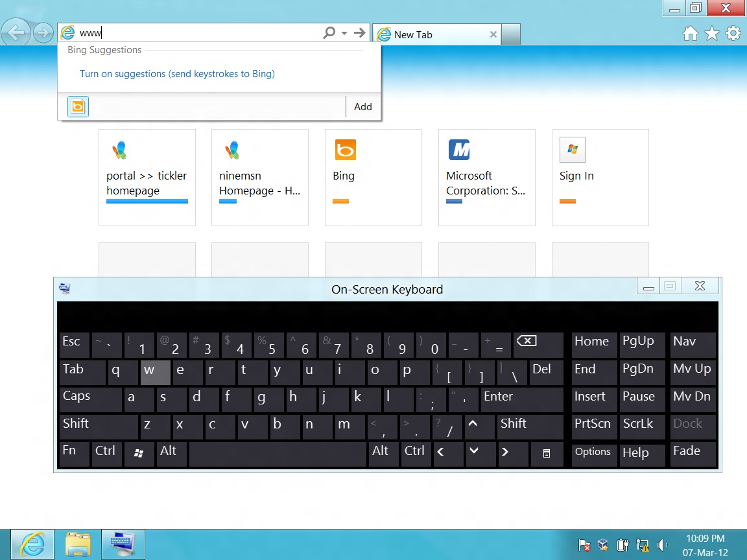The height and width of the screenshot is (560, 747).
Task: Open Internet Explorer from taskbar
Action: 32,544
